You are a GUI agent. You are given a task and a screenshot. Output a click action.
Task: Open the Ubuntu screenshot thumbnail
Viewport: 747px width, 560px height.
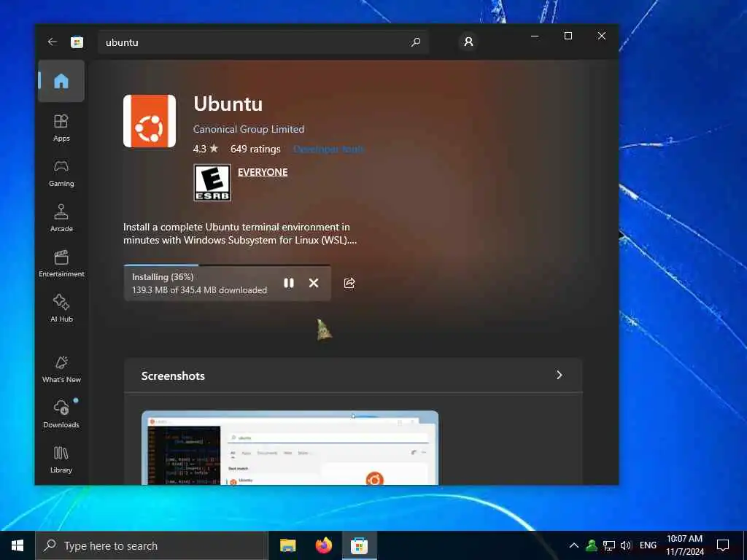point(290,448)
